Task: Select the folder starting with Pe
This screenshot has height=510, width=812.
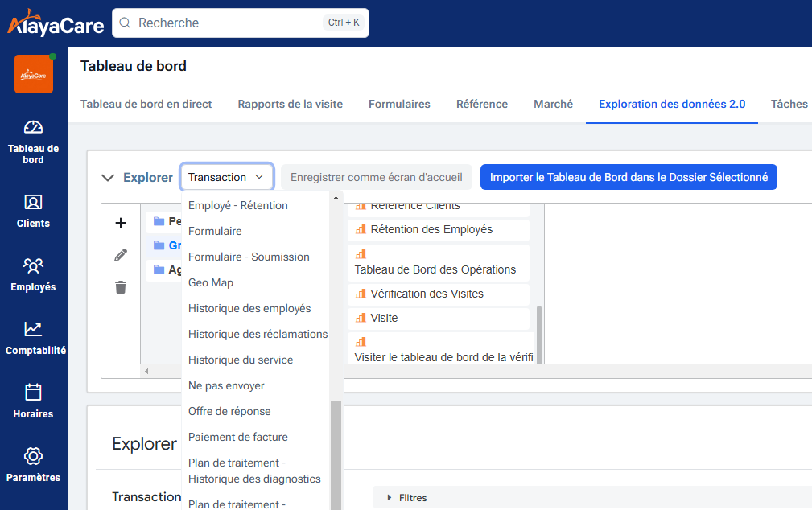Action: 163,221
